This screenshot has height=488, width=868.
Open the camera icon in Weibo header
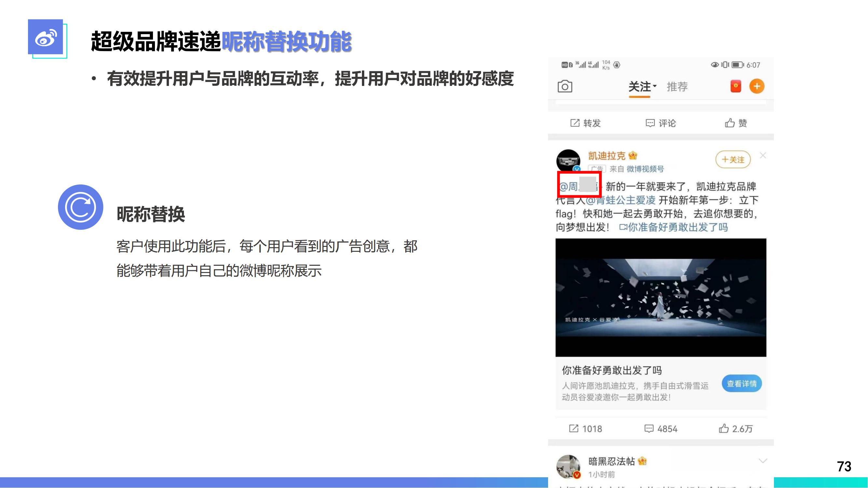click(x=565, y=87)
